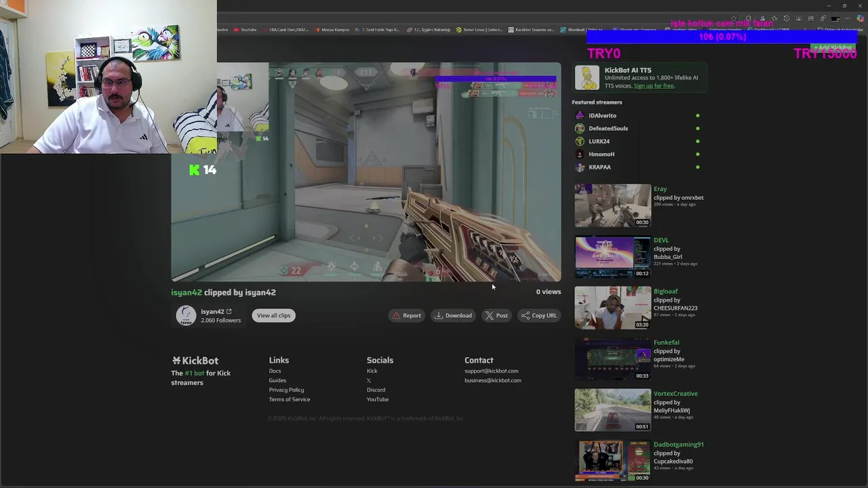
Task: Select featured streamer KRAPAA
Action: point(599,167)
